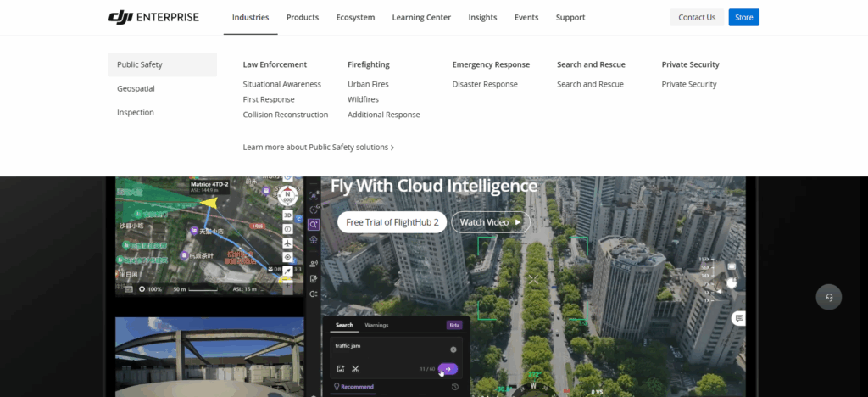Viewport: 868px width, 397px height.
Task: Play the Watch Video button
Action: point(490,222)
